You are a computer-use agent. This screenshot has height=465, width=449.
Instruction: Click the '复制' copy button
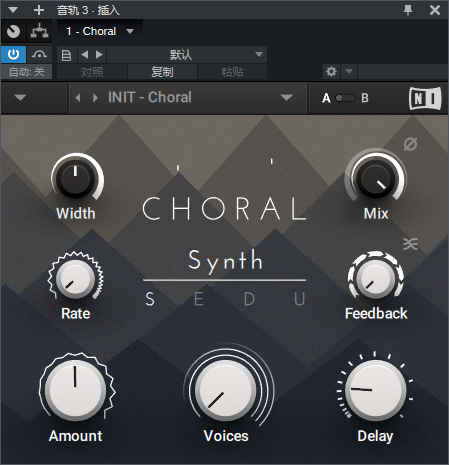tap(162, 72)
